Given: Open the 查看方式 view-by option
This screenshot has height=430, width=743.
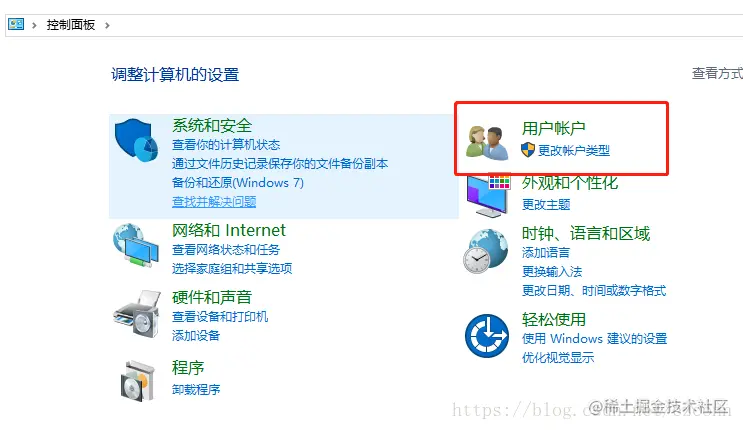Looking at the screenshot, I should [717, 73].
